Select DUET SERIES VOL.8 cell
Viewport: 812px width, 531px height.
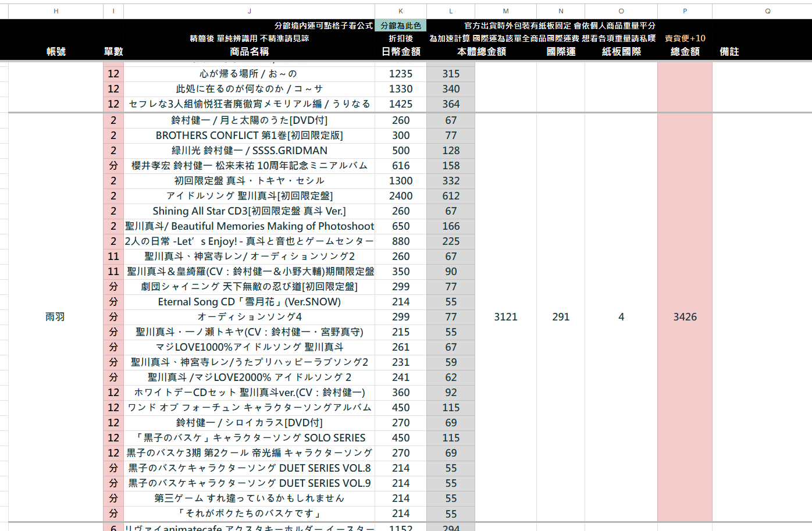[x=250, y=468]
